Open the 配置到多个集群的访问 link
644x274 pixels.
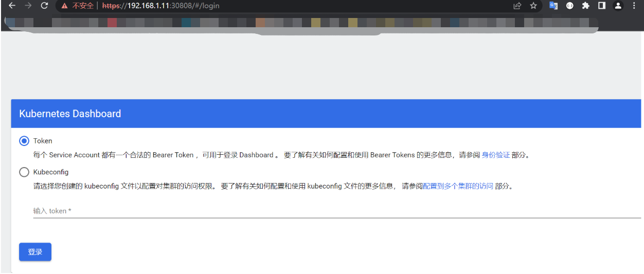(x=458, y=186)
